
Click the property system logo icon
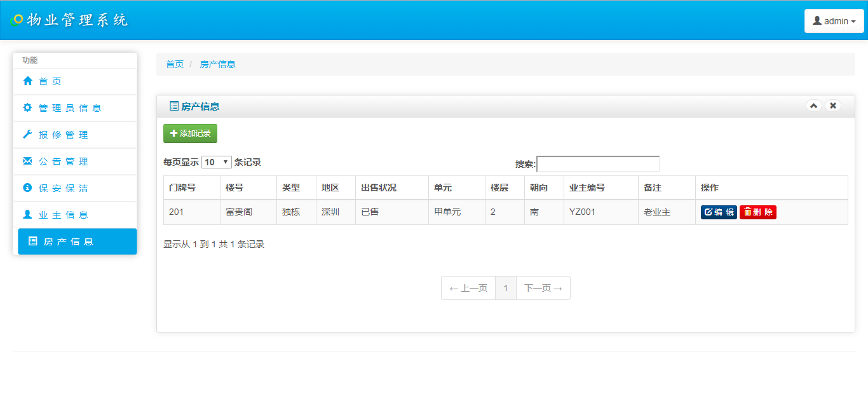tap(17, 20)
